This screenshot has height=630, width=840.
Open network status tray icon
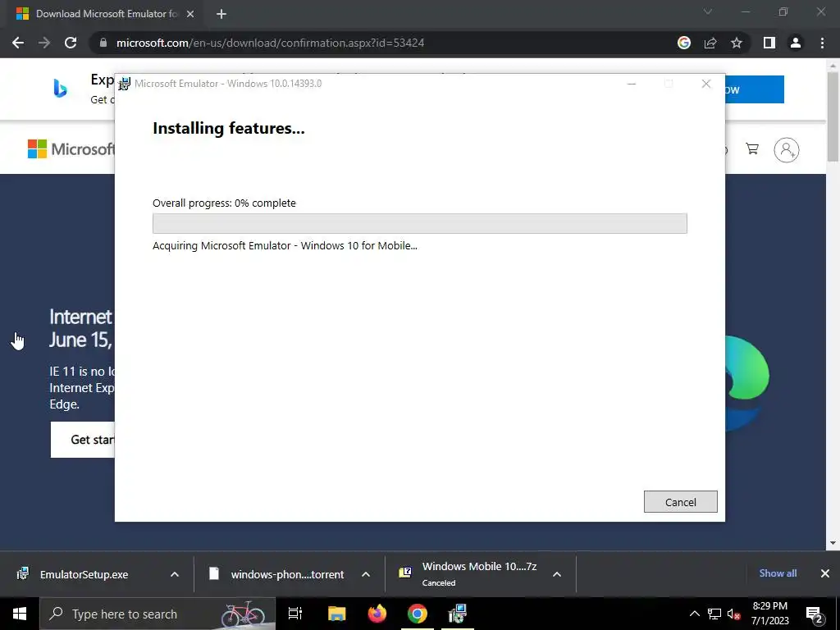point(714,614)
